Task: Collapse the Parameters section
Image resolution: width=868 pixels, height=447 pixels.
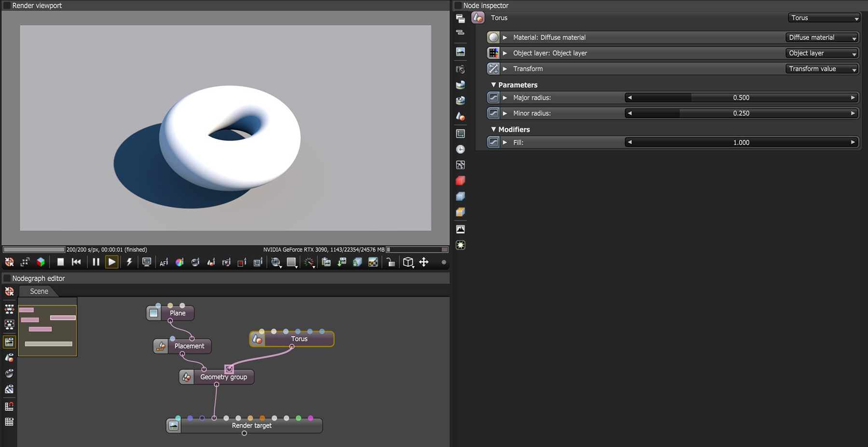Action: tap(493, 85)
